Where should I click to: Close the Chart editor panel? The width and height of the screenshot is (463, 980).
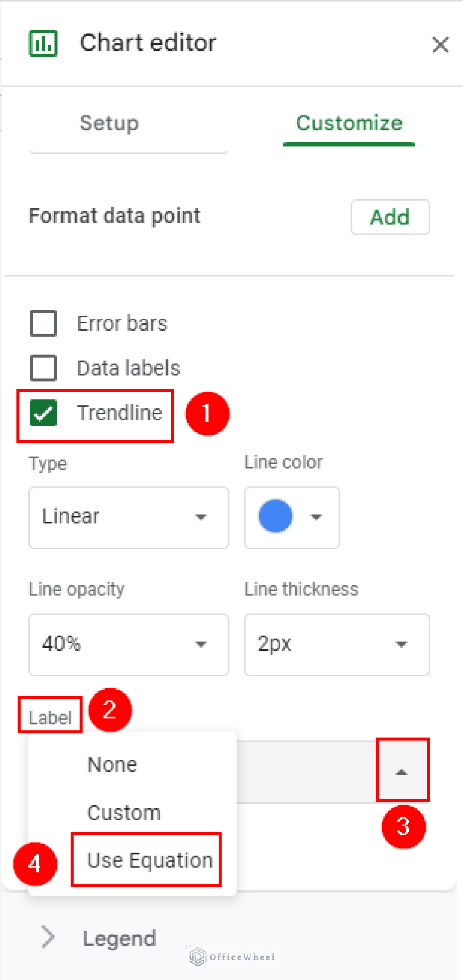click(441, 45)
